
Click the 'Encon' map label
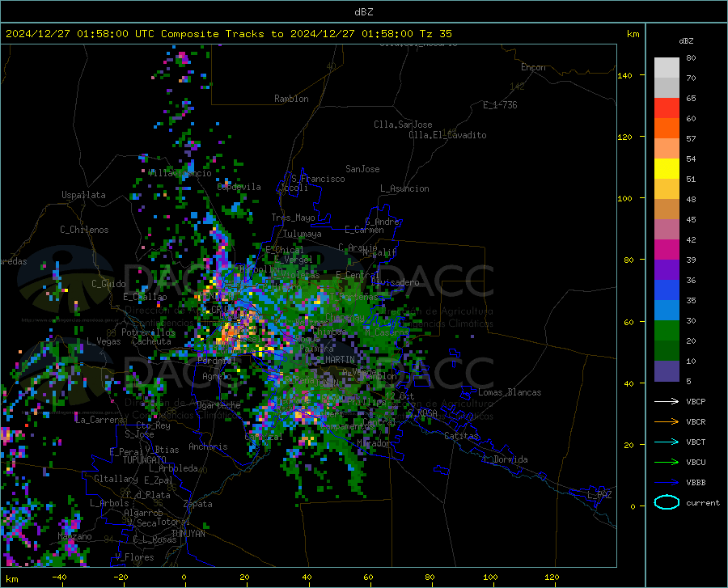533,67
